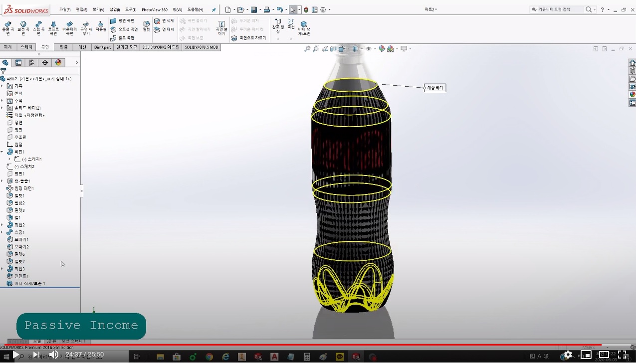The height and width of the screenshot is (364, 636).
Task: Open the PropertyManager tab icon
Action: [x=18, y=62]
